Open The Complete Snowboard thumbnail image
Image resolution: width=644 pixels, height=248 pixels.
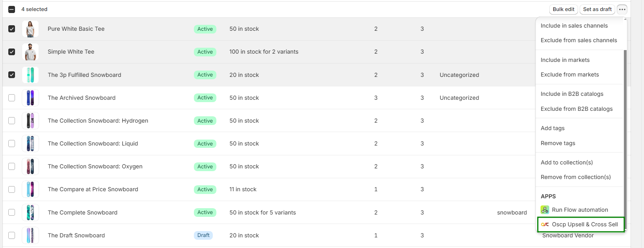pyautogui.click(x=30, y=213)
